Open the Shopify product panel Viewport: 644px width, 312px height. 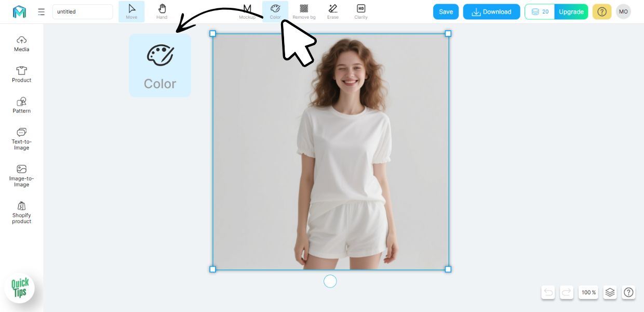click(22, 213)
